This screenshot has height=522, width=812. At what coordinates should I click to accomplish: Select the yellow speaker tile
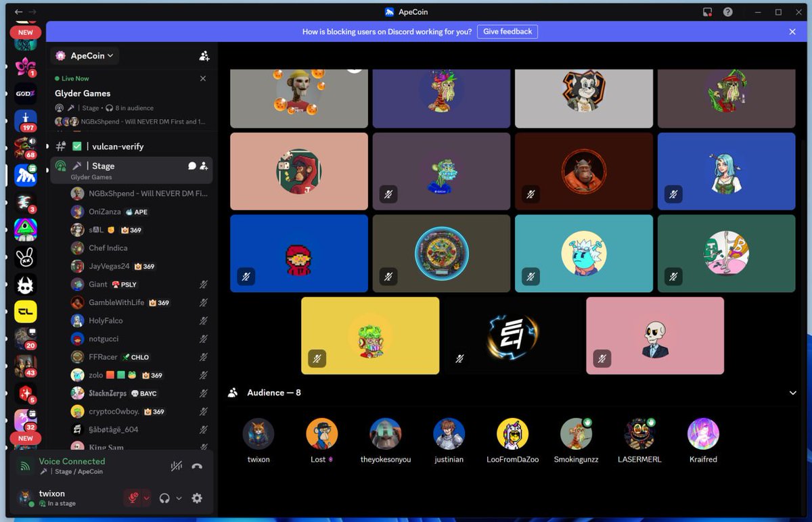pos(370,335)
